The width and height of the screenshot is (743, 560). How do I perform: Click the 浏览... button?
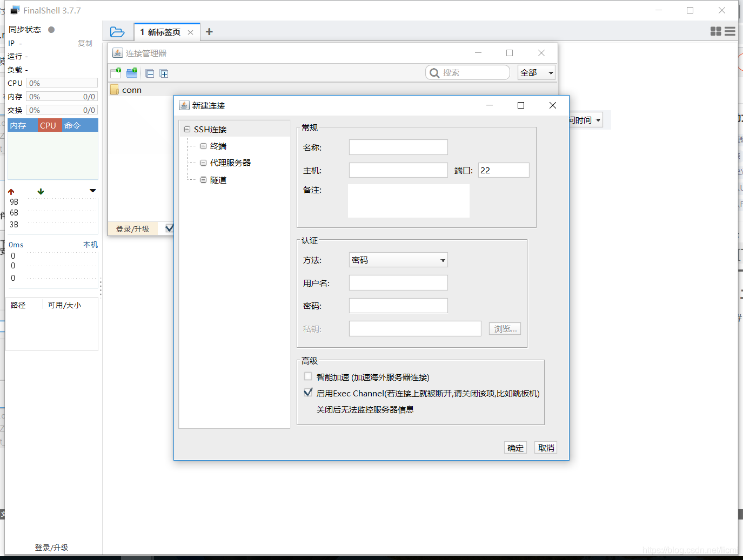505,328
